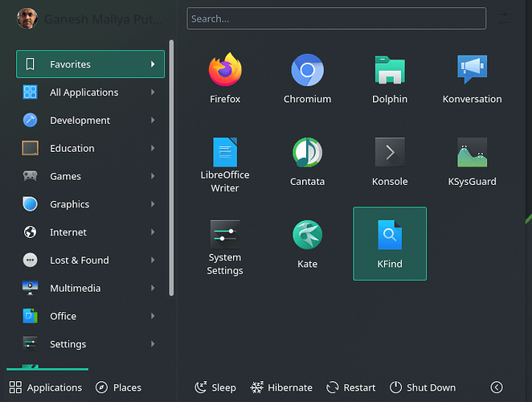Screen dimensions: 532x402
Task: Select the All Applications category
Action: click(90, 92)
